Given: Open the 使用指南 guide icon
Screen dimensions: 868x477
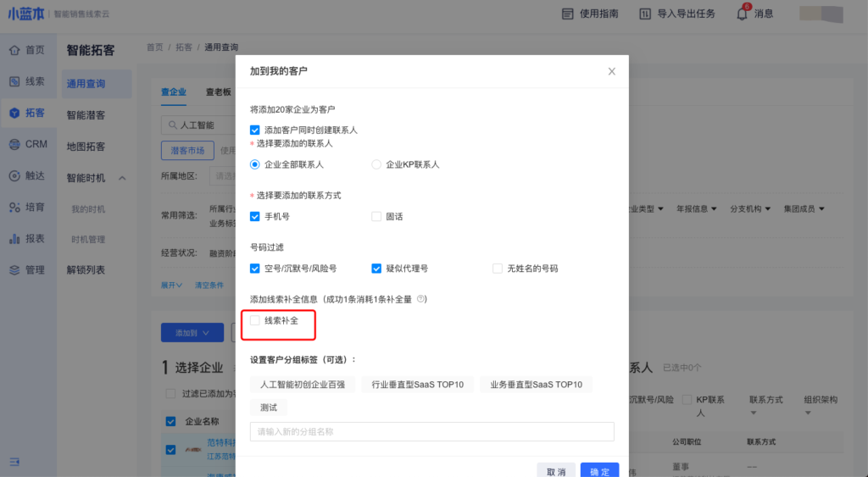Looking at the screenshot, I should tap(567, 14).
